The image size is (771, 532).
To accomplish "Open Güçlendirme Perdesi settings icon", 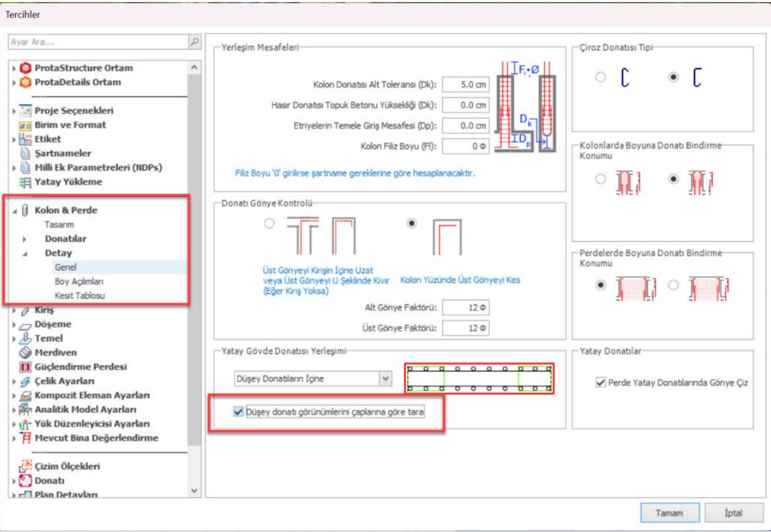I will pos(25,367).
